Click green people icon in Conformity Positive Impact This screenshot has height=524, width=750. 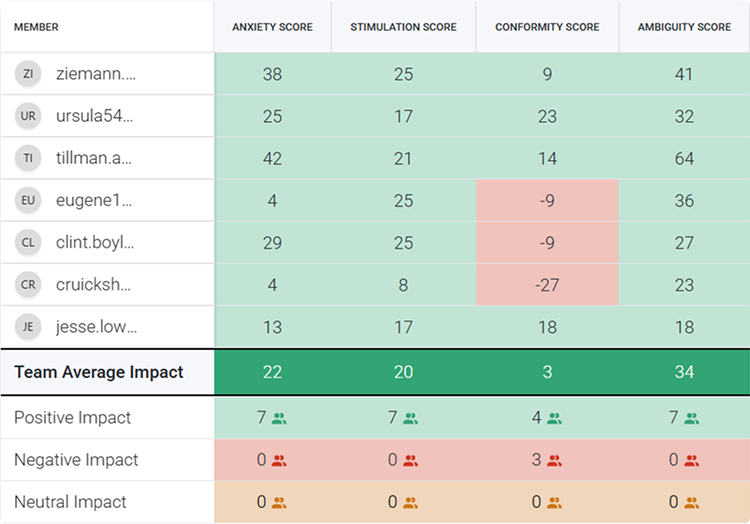point(554,419)
